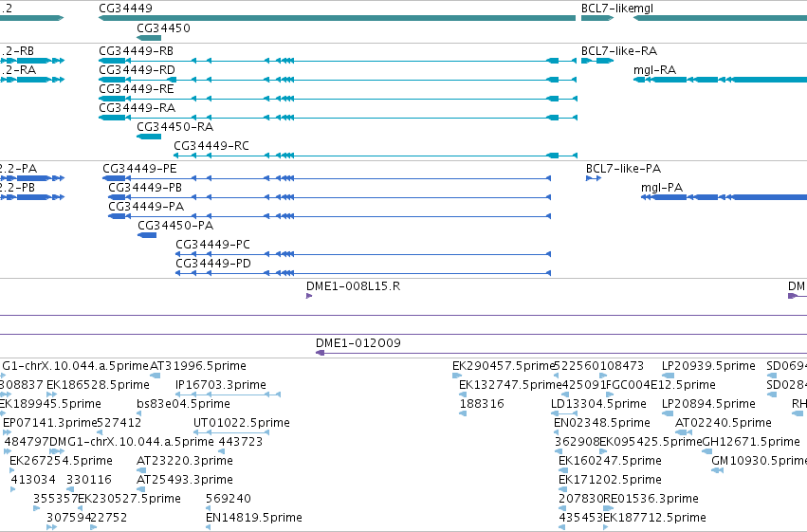
Task: Select the CG34449-RB transcript label
Action: pyautogui.click(x=136, y=51)
